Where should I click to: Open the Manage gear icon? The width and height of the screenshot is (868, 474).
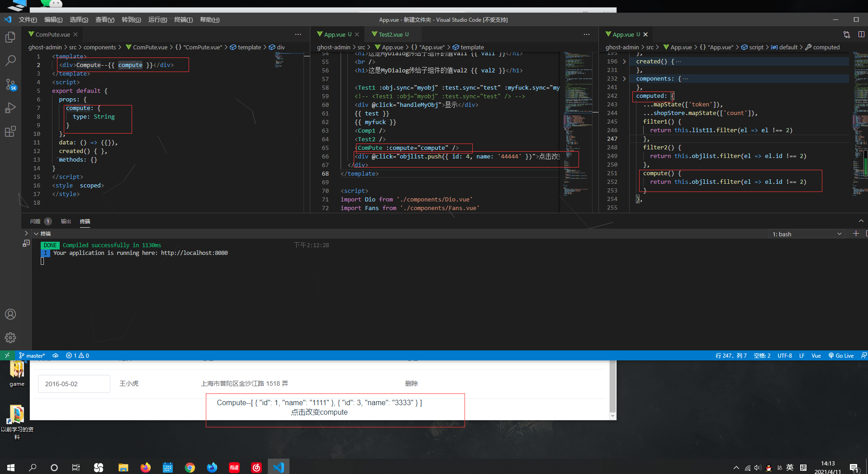tap(10, 338)
